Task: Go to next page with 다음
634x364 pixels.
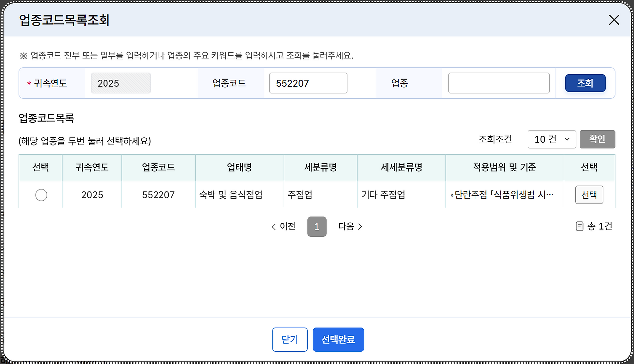Action: [350, 227]
